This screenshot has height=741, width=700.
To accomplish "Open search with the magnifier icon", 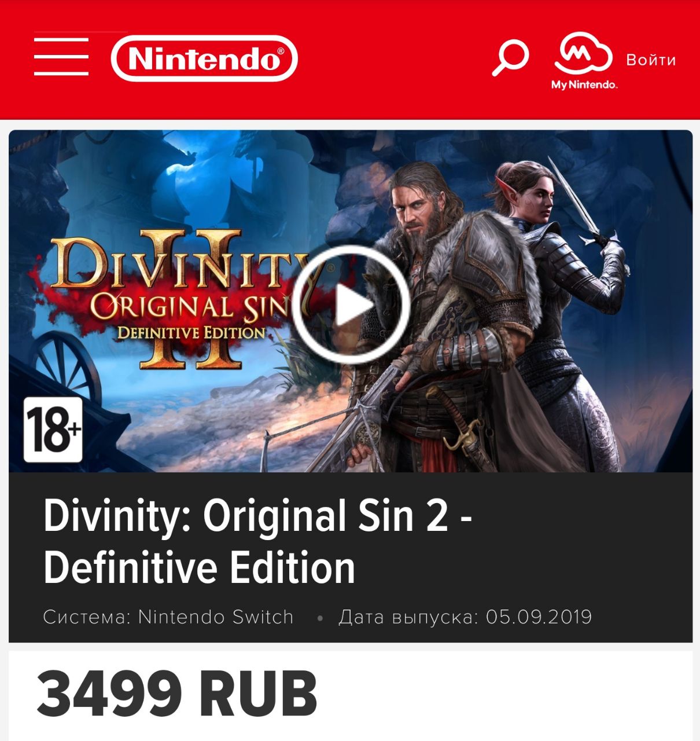I will (510, 57).
